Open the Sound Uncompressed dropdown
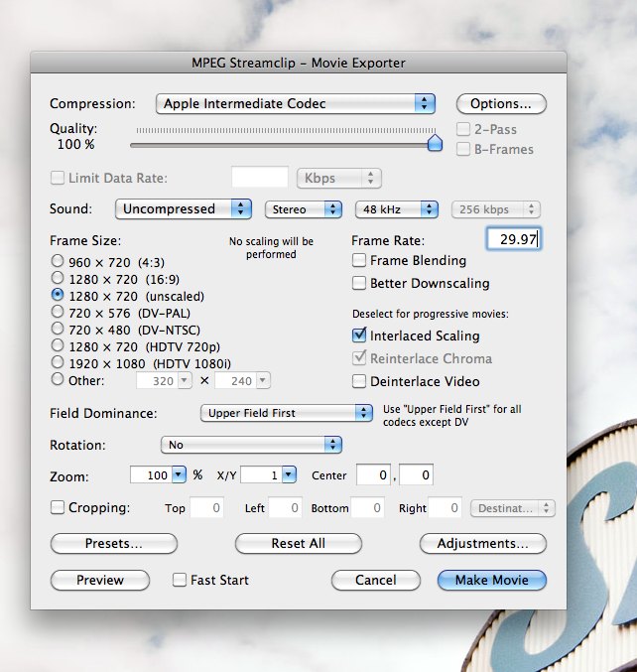 (x=184, y=209)
